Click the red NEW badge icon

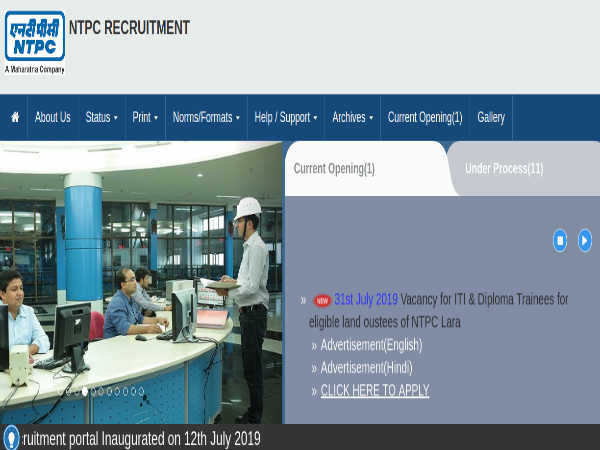pyautogui.click(x=322, y=300)
